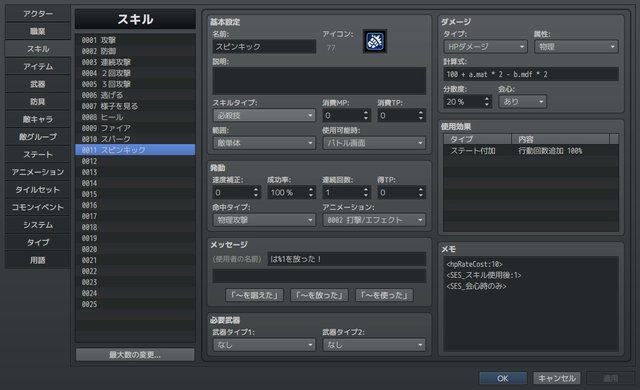Click the second empty message field

(x=319, y=276)
